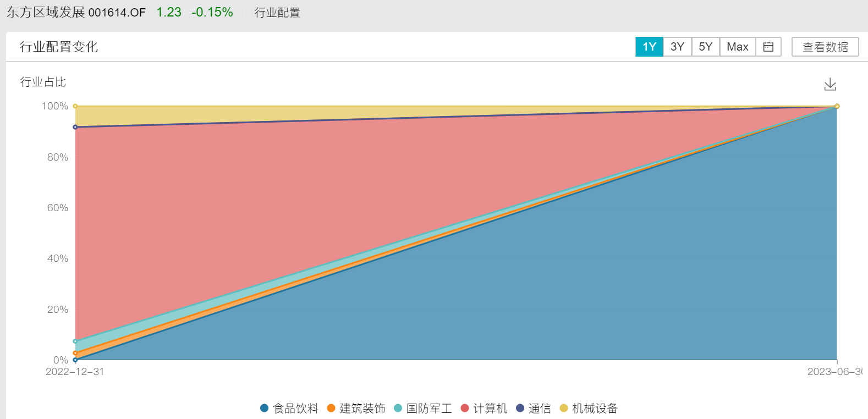The image size is (868, 419).
Task: Click the 查看数据 button
Action: coord(825,47)
